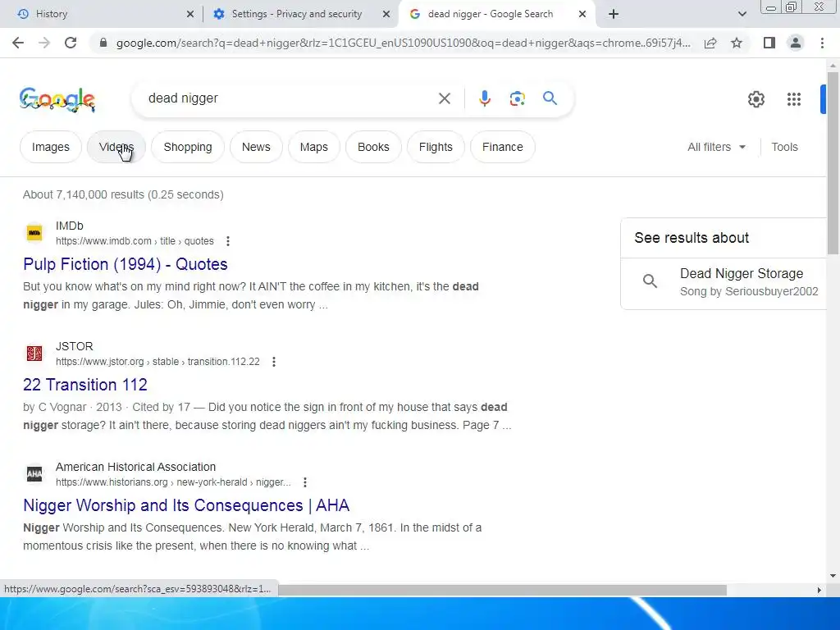Open Pulp Fiction (1994) - Quotes link
The width and height of the screenshot is (840, 630).
126,264
